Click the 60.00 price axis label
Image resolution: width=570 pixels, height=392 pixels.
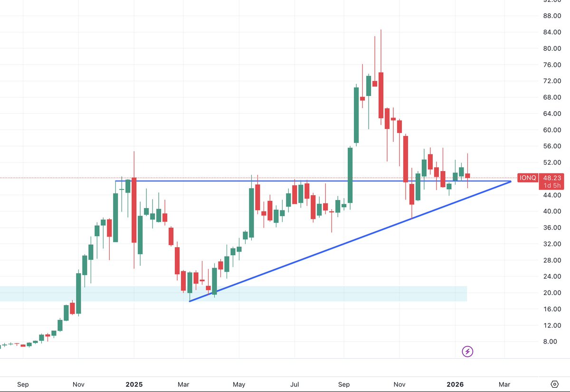[x=552, y=130]
